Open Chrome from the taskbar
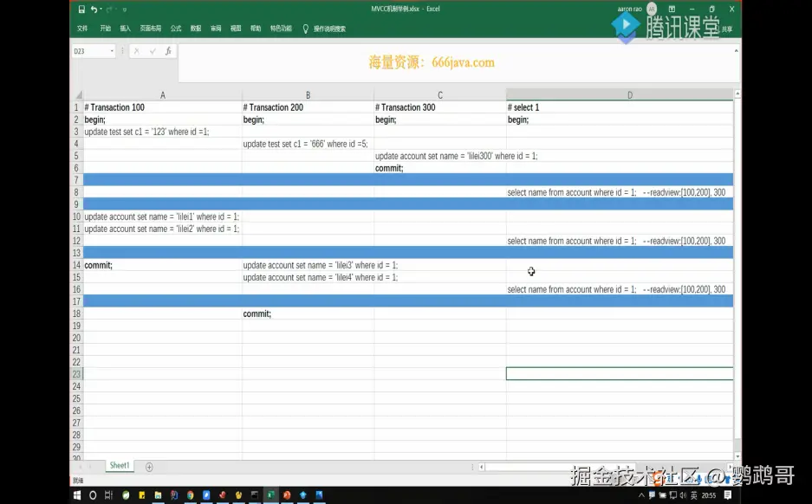 pyautogui.click(x=190, y=495)
